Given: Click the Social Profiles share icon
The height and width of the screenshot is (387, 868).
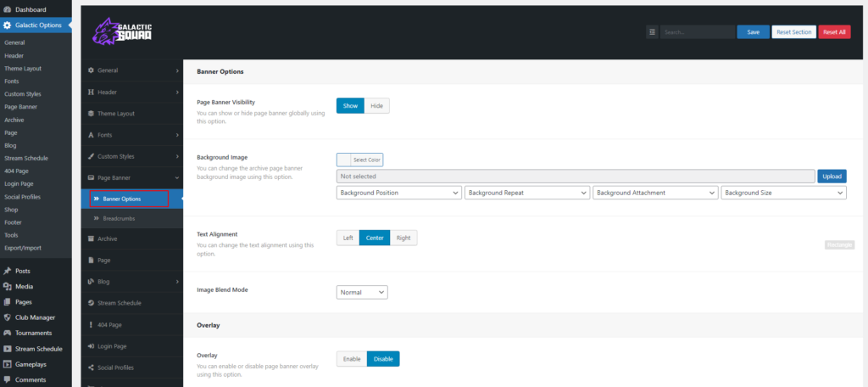Looking at the screenshot, I should pyautogui.click(x=92, y=367).
